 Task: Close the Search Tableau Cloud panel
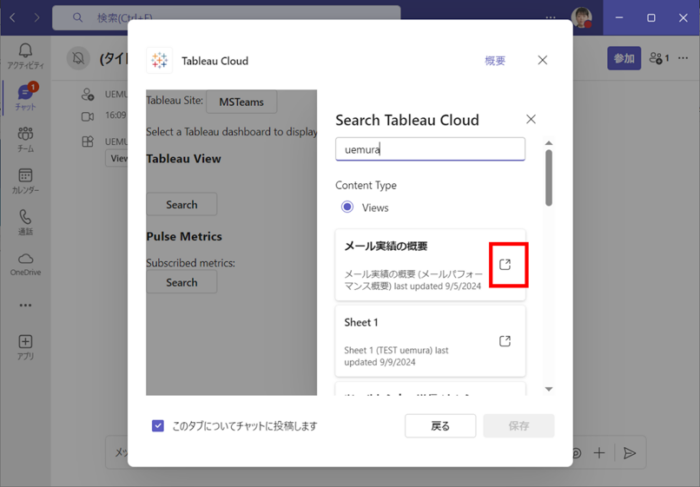coord(531,119)
